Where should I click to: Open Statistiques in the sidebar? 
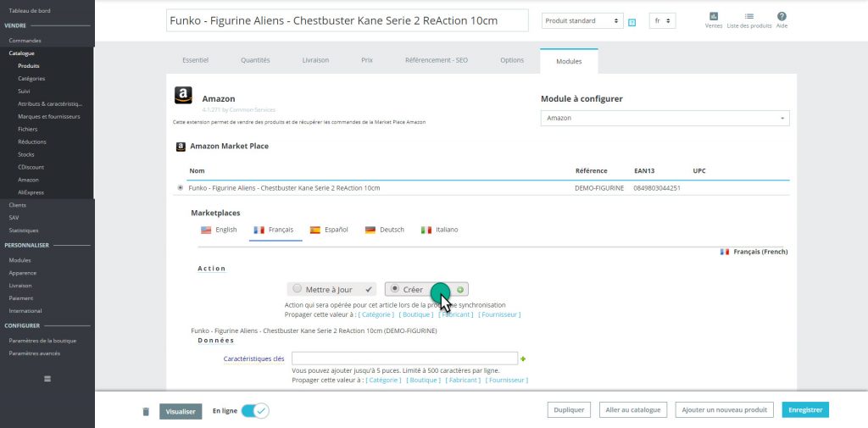pos(24,231)
